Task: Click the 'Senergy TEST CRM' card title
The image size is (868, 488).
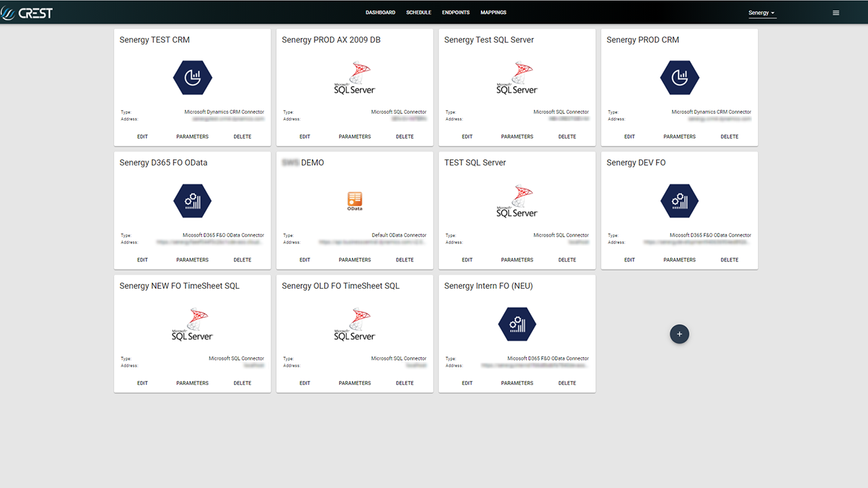Action: [155, 40]
